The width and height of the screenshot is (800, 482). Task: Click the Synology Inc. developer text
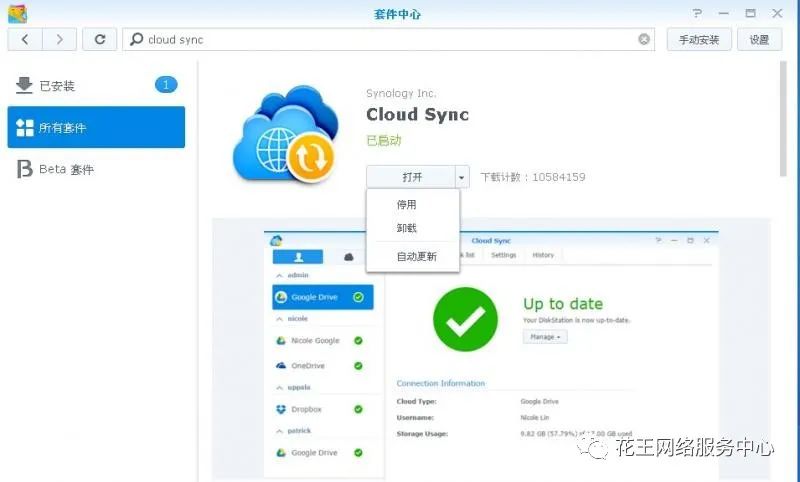pyautogui.click(x=401, y=93)
